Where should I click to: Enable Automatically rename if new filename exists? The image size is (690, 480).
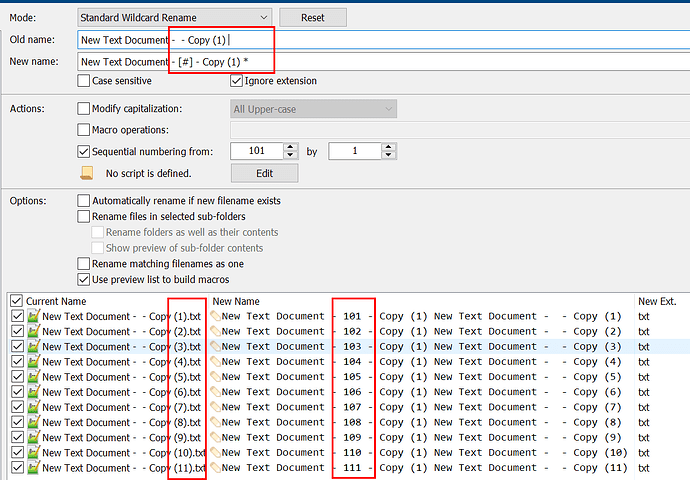pos(84,201)
